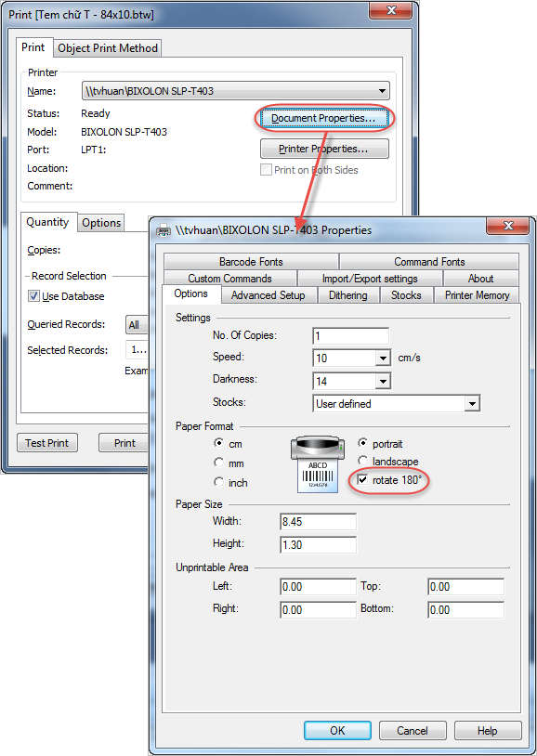Screen dimensions: 537x756
Task: Choose portrait orientation
Action: pos(362,443)
